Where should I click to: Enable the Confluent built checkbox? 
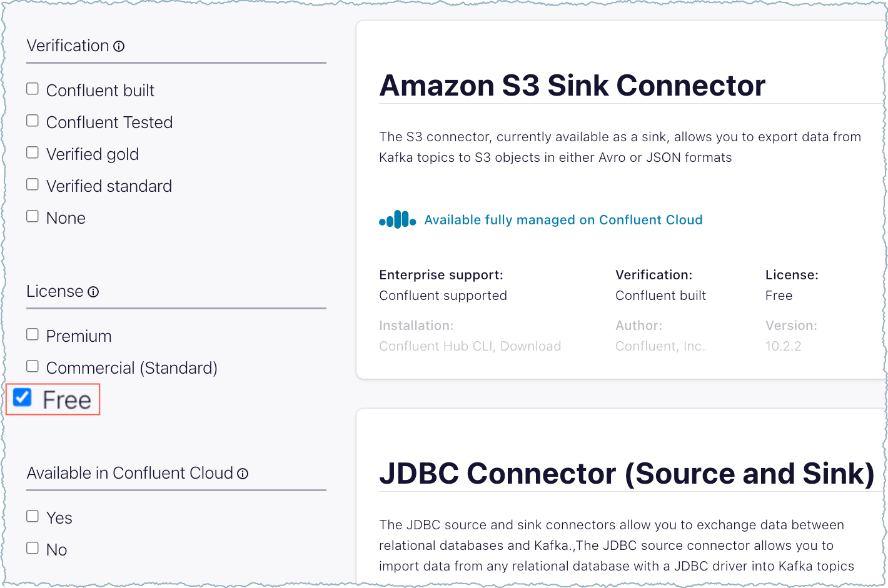pyautogui.click(x=33, y=89)
